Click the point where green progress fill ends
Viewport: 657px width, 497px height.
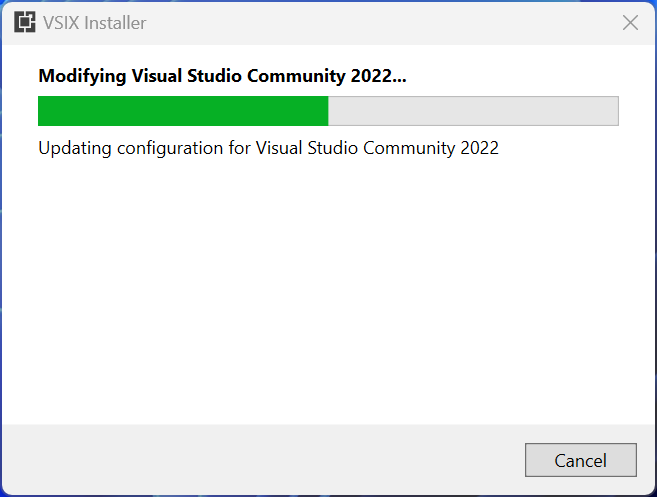328,111
